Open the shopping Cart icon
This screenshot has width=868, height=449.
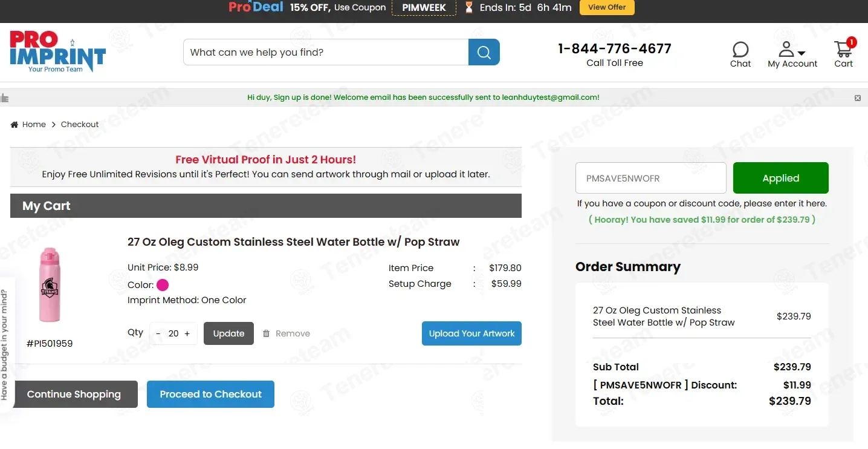coord(842,48)
